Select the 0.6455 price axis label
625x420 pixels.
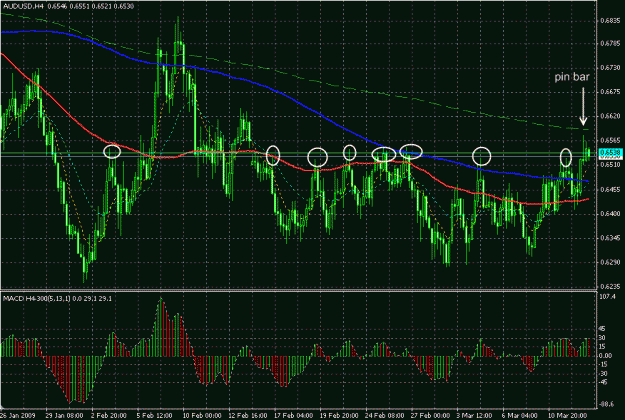tap(610, 190)
